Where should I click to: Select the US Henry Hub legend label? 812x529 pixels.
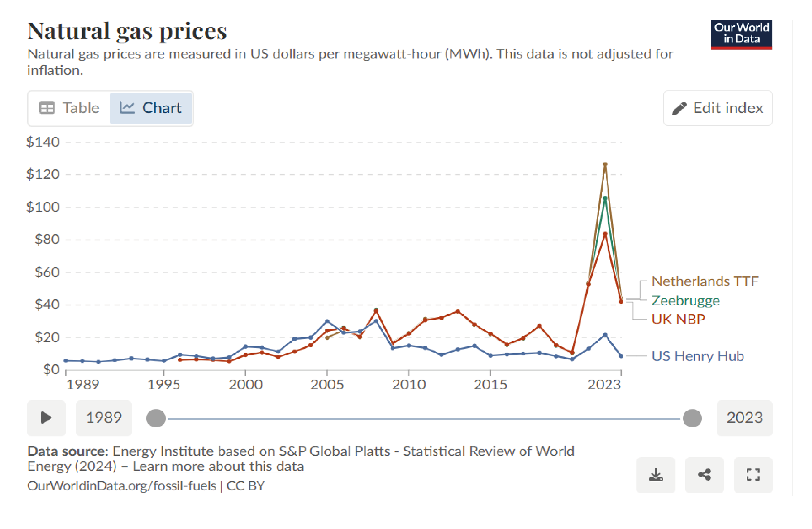click(698, 356)
